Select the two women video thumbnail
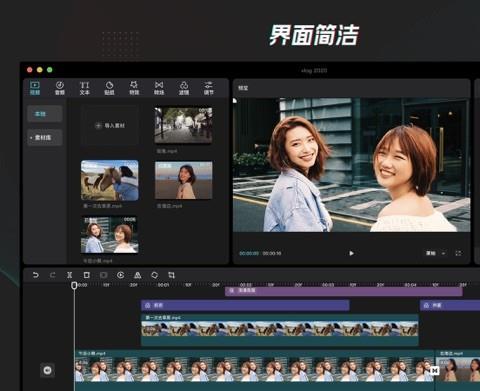This screenshot has height=391, width=480. [110, 235]
